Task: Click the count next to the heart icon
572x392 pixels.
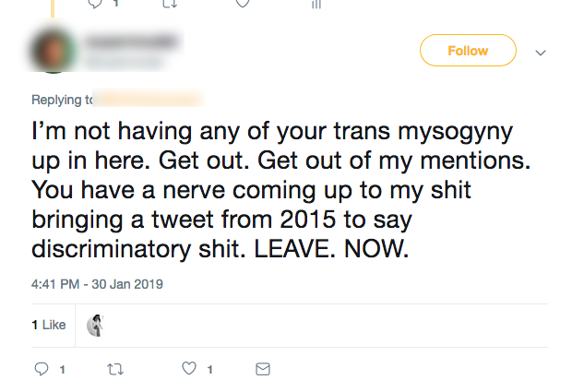Action: 209,370
